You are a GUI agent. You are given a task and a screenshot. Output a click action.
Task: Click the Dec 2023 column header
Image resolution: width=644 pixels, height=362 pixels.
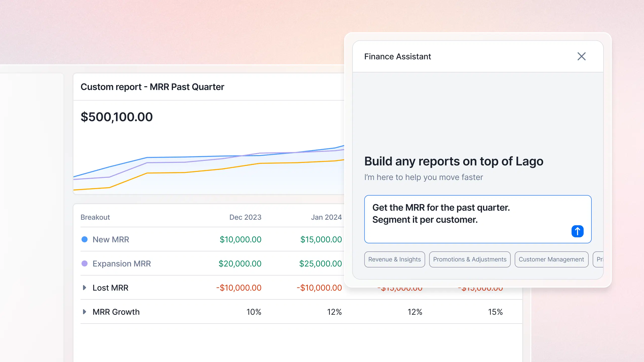click(x=245, y=217)
